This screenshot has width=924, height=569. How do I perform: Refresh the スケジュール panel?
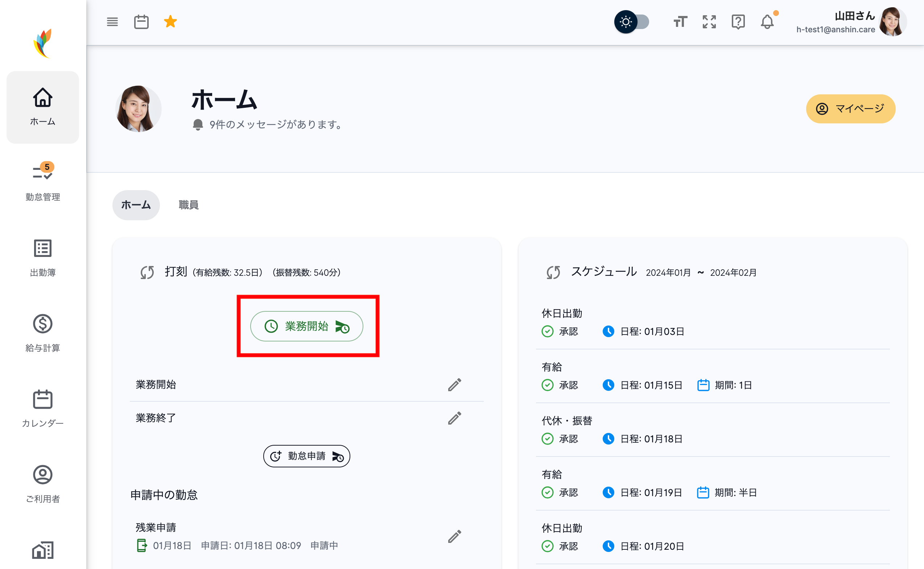pyautogui.click(x=553, y=272)
